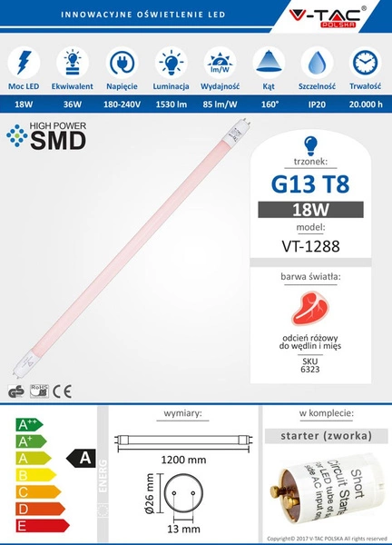The height and width of the screenshot is (545, 392).
Task: Click the blue bulb above trzonek
Action: (310, 145)
